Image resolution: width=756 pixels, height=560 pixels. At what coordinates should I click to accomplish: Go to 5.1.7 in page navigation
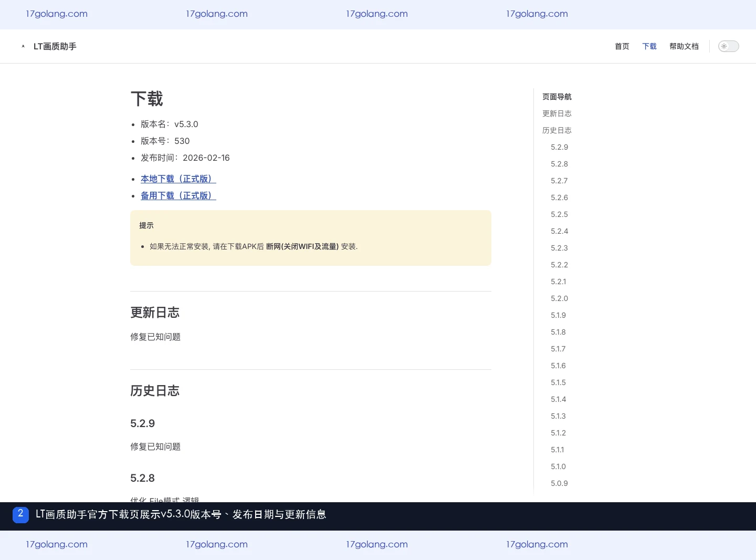click(x=558, y=349)
